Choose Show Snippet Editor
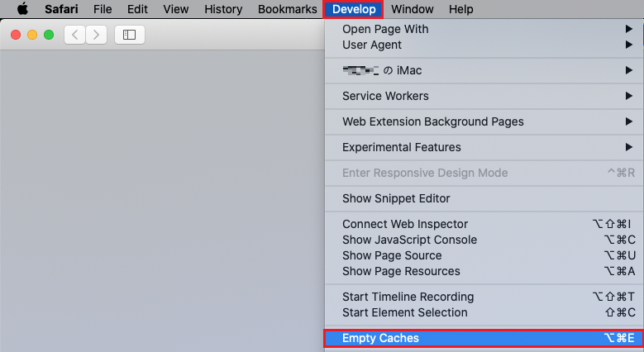This screenshot has height=352, width=644. [484, 198]
